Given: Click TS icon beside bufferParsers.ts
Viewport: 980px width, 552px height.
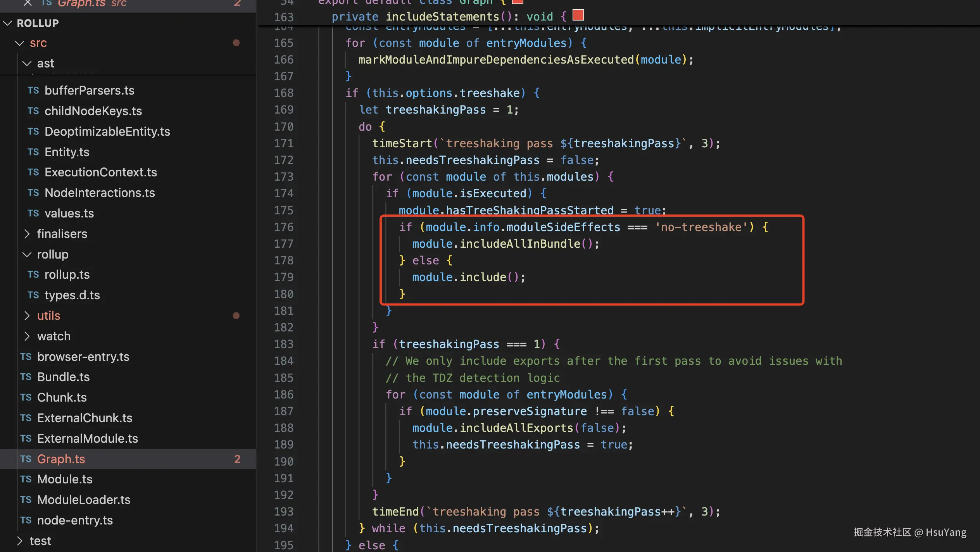Looking at the screenshot, I should pos(33,90).
